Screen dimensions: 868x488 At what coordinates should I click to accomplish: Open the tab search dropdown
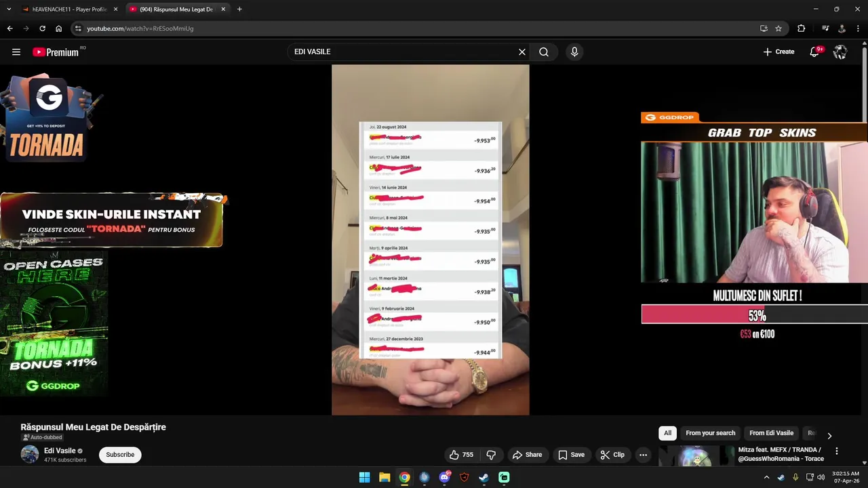[x=9, y=9]
